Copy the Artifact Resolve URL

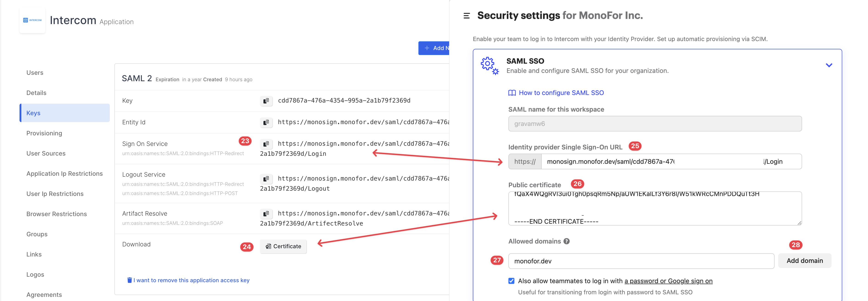266,213
